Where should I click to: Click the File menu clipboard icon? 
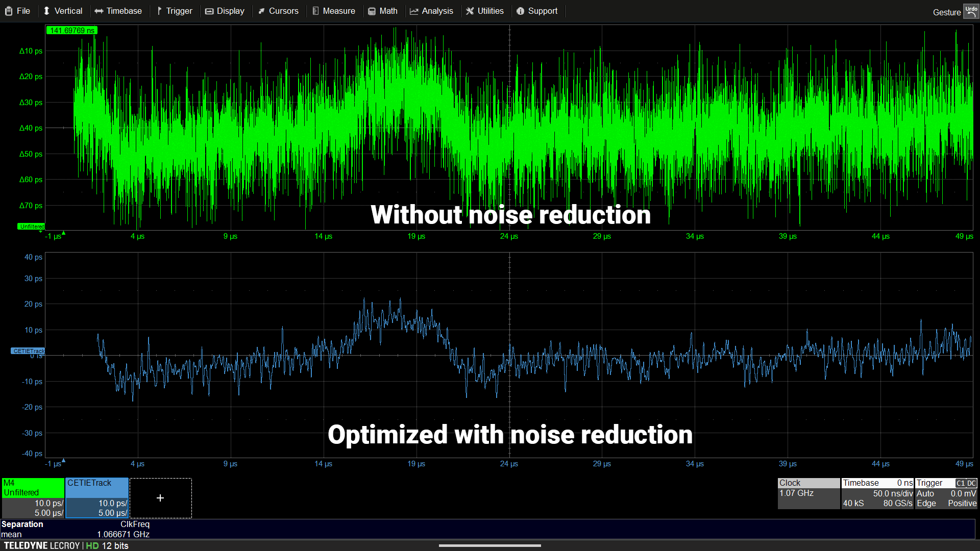[9, 11]
